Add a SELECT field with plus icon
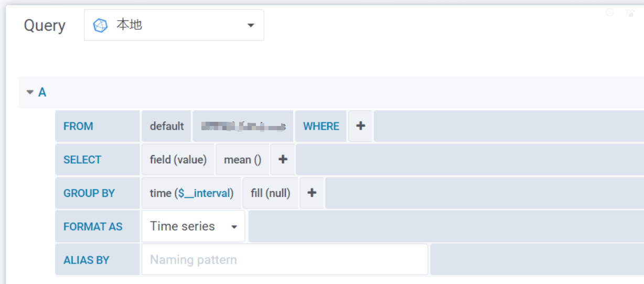 (282, 160)
